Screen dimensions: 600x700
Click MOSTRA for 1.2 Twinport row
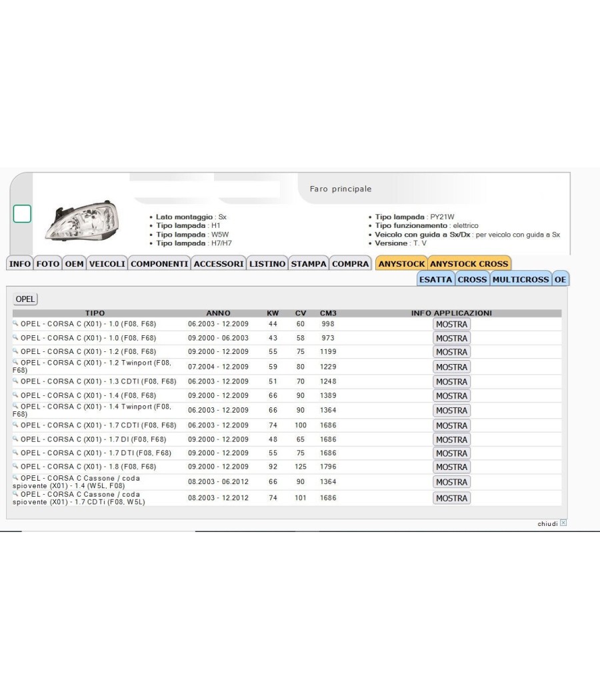(452, 367)
